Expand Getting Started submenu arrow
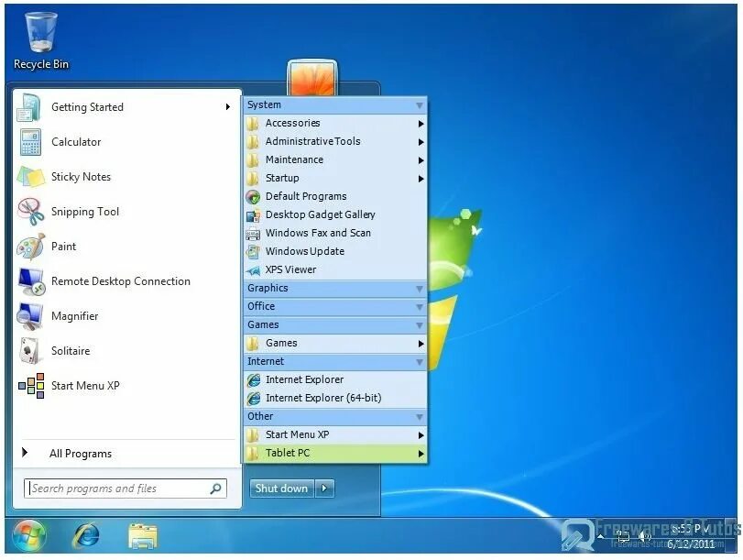Screen dimensions: 743x560 [228, 107]
